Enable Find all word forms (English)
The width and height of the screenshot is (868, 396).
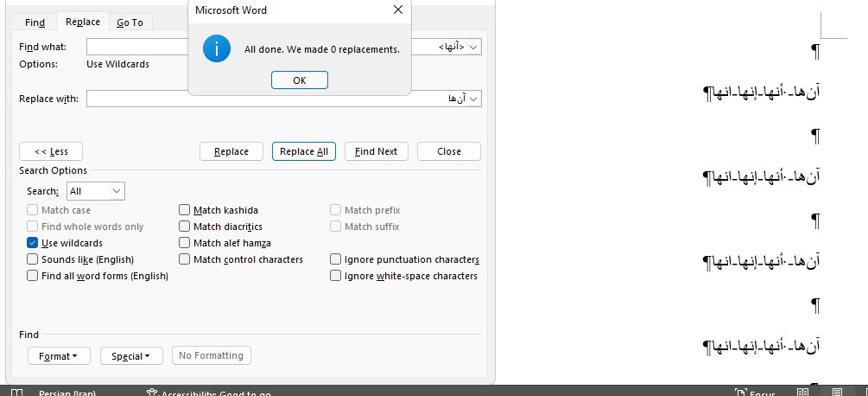click(32, 275)
